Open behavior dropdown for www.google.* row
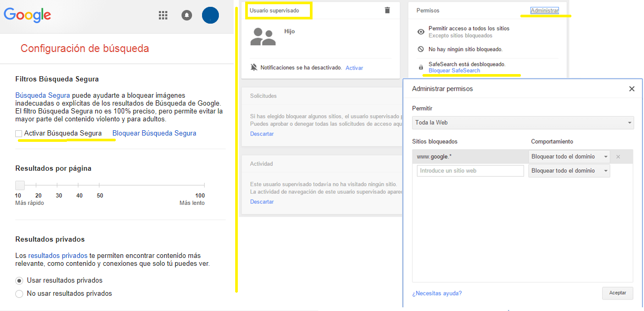The image size is (644, 311). (569, 157)
